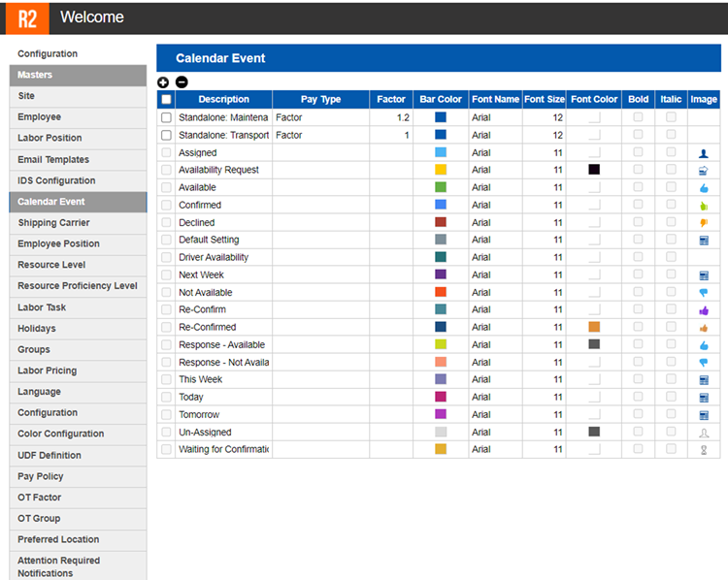Screen dimensions: 728x580
Task: Check the Standalone: Maintena row checkbox
Action: click(x=166, y=118)
